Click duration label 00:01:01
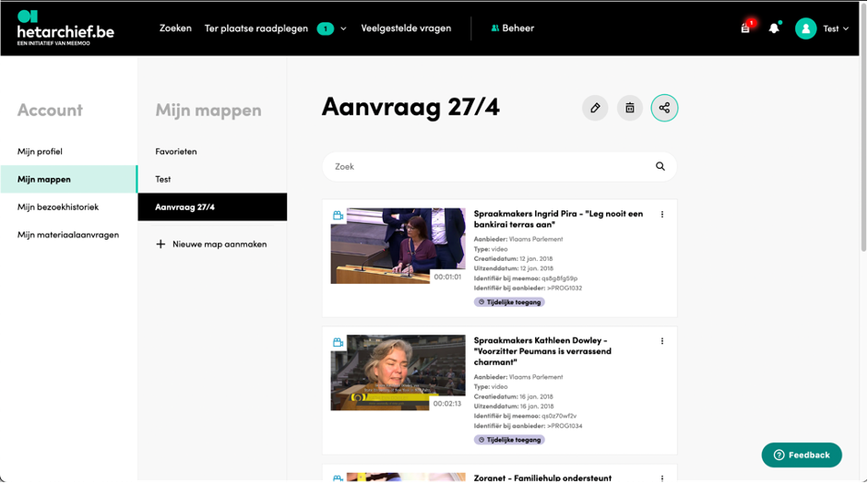 point(447,277)
